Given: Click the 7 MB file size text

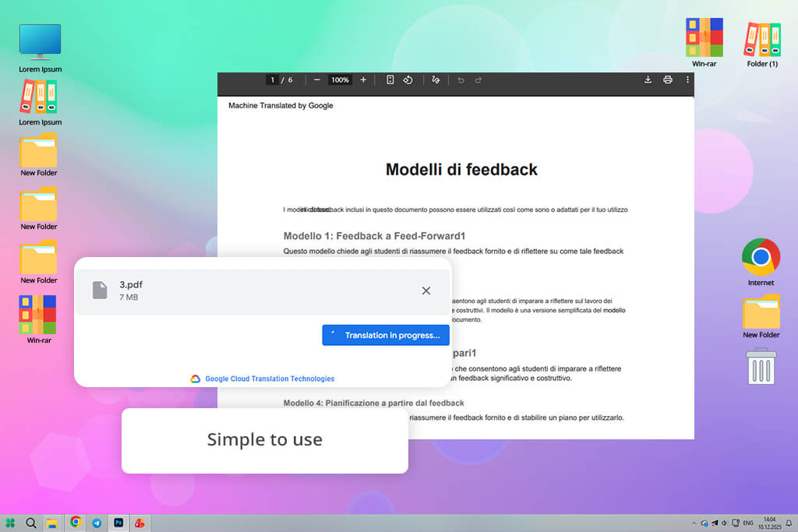Looking at the screenshot, I should tap(129, 298).
